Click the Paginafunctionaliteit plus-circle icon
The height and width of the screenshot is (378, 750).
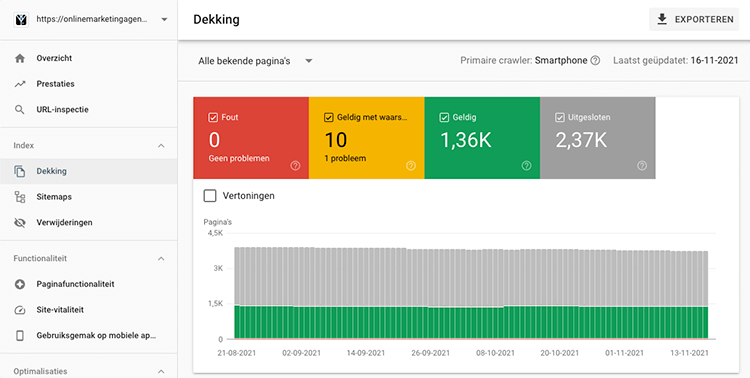20,284
